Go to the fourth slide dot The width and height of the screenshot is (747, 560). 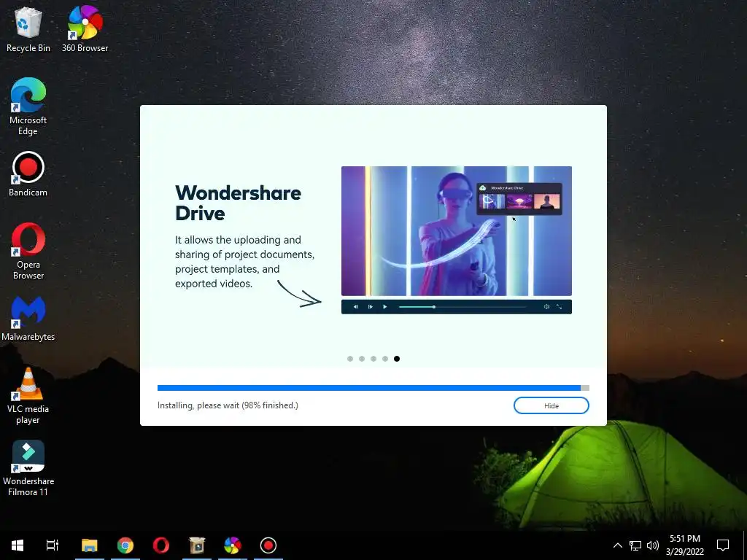(385, 359)
